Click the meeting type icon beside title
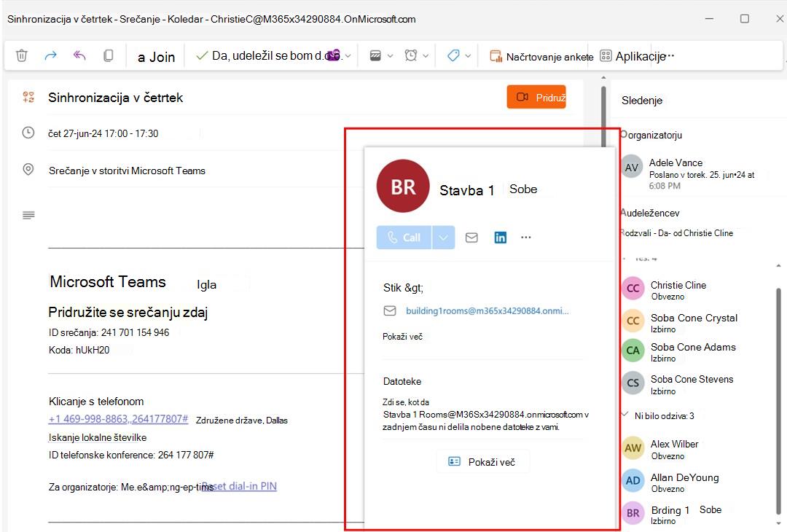This screenshot has width=787, height=532. click(x=28, y=97)
